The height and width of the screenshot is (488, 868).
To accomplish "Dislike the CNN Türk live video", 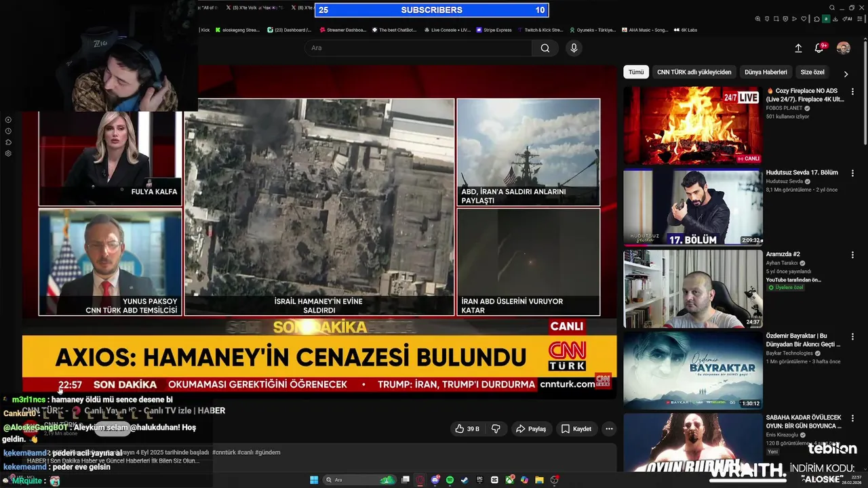I will (496, 429).
